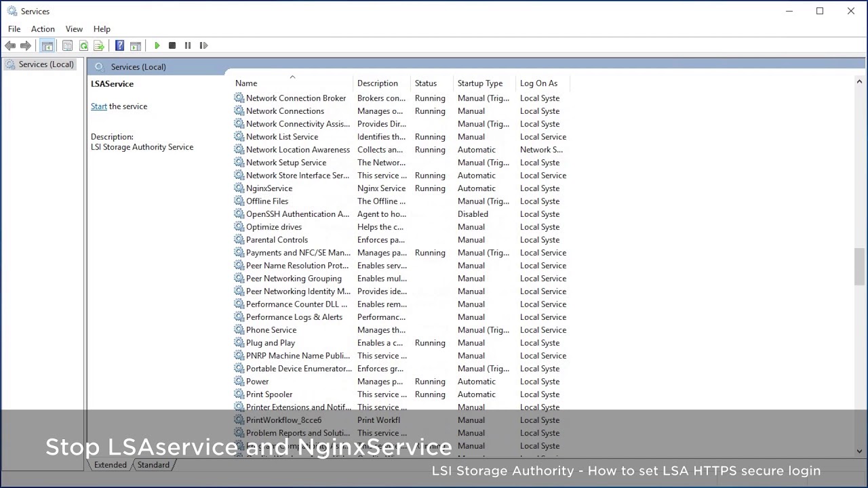868x488 pixels.
Task: Select the NginxService service name
Action: 269,188
